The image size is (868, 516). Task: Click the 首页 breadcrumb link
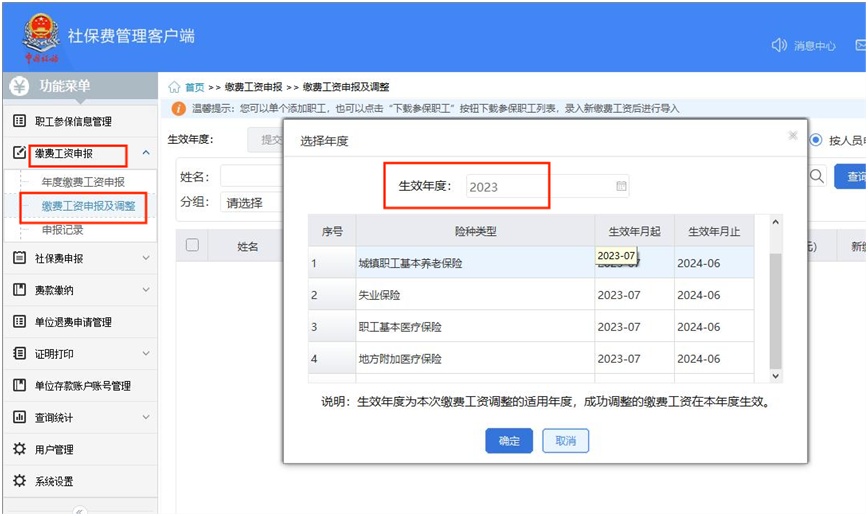194,87
